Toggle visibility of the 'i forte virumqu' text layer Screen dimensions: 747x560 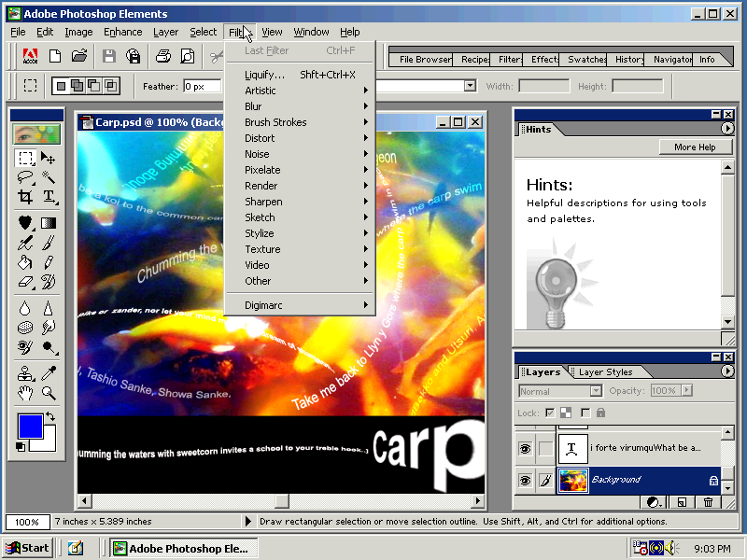(525, 449)
